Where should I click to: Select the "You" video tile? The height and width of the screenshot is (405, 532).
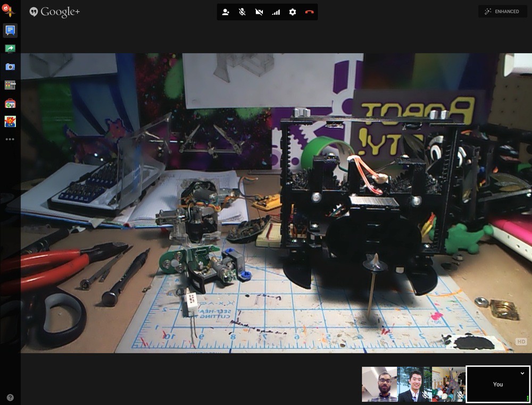(498, 384)
